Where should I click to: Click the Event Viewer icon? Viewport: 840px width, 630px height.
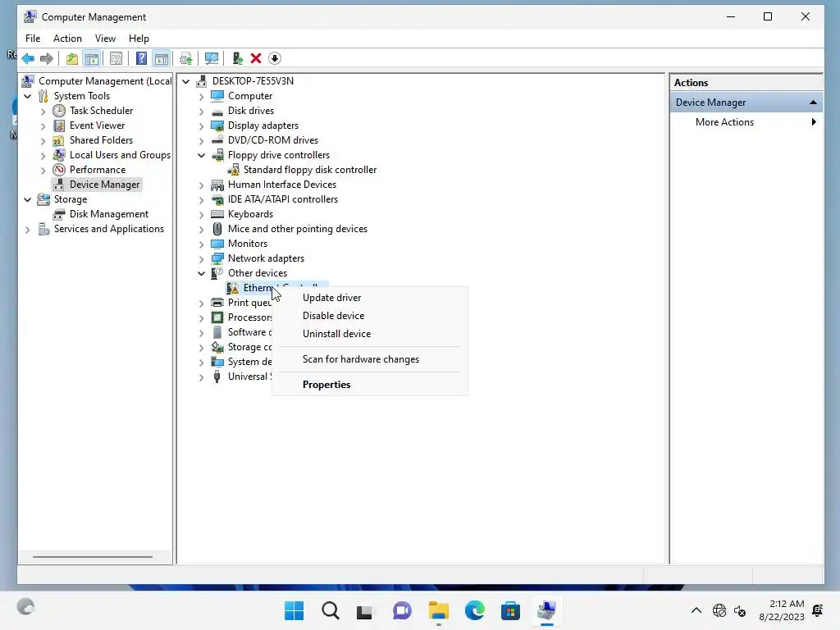(x=59, y=126)
